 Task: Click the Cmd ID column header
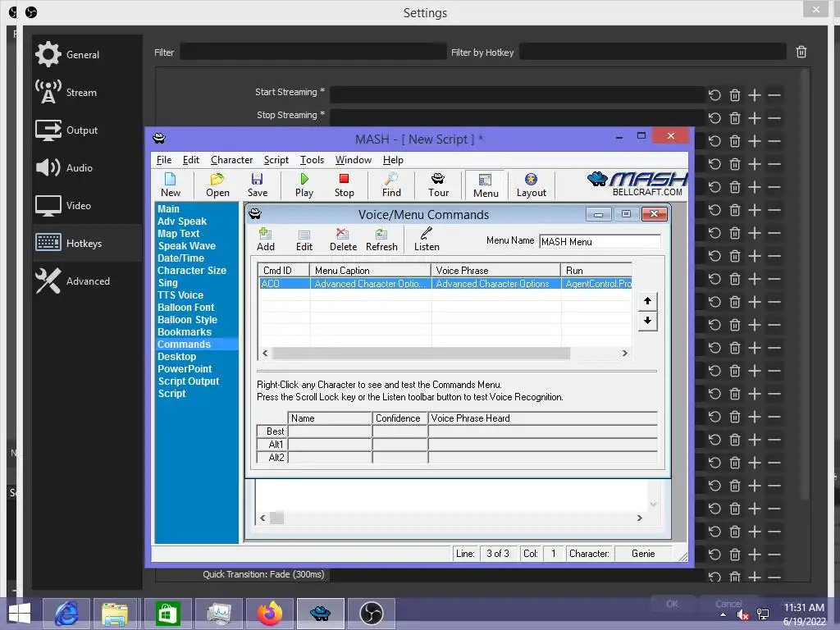coord(284,270)
